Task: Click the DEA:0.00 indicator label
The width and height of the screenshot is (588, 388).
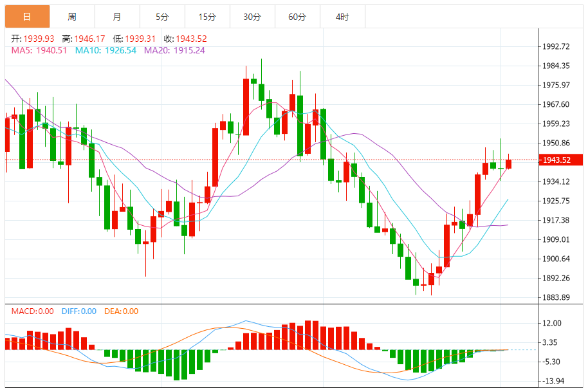Action: [121, 311]
